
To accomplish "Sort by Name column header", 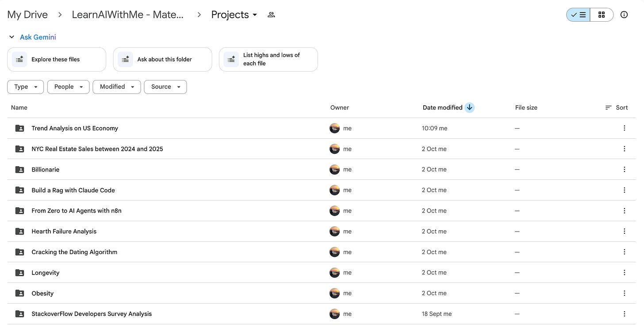I will point(19,107).
